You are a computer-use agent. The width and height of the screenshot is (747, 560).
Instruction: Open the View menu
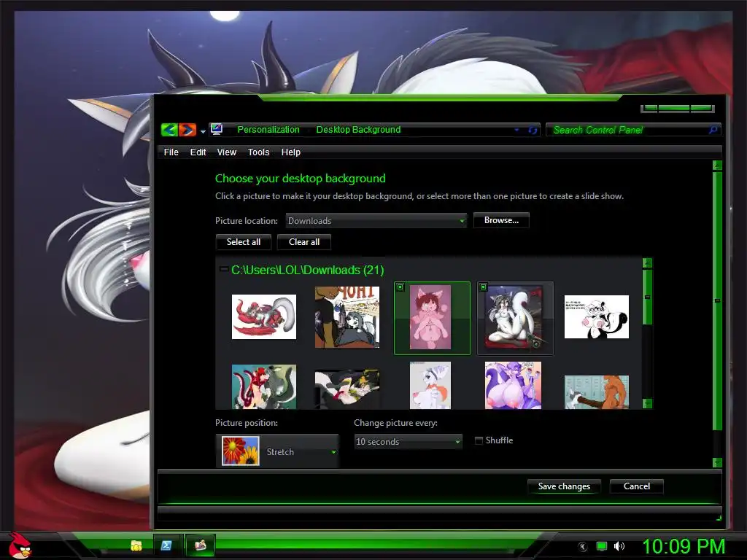coord(226,152)
